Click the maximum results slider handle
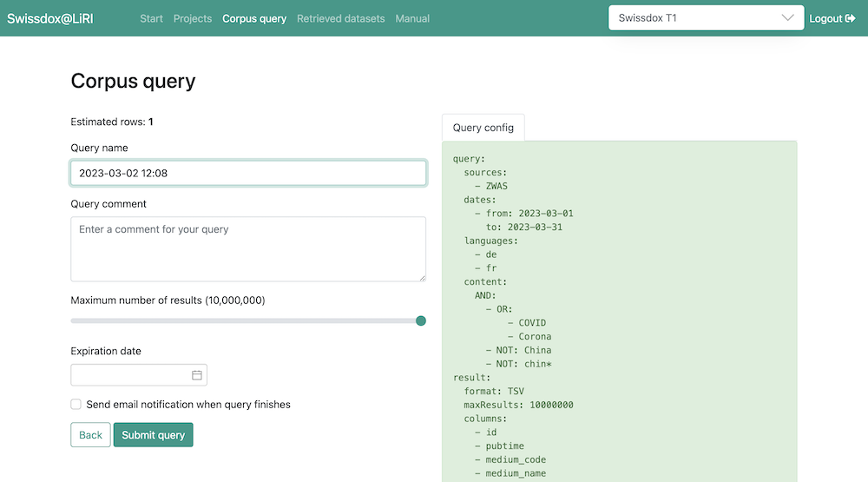This screenshot has width=868, height=482. point(421,320)
